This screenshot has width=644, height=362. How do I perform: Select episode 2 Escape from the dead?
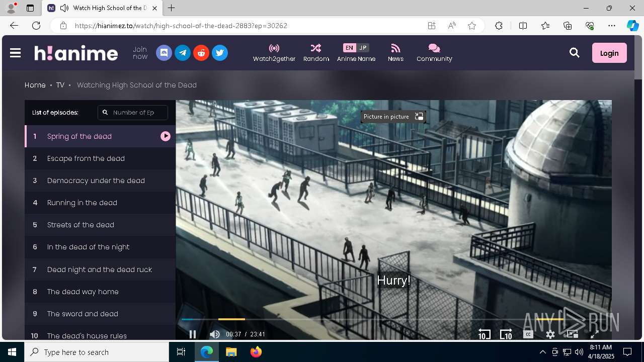(x=100, y=158)
